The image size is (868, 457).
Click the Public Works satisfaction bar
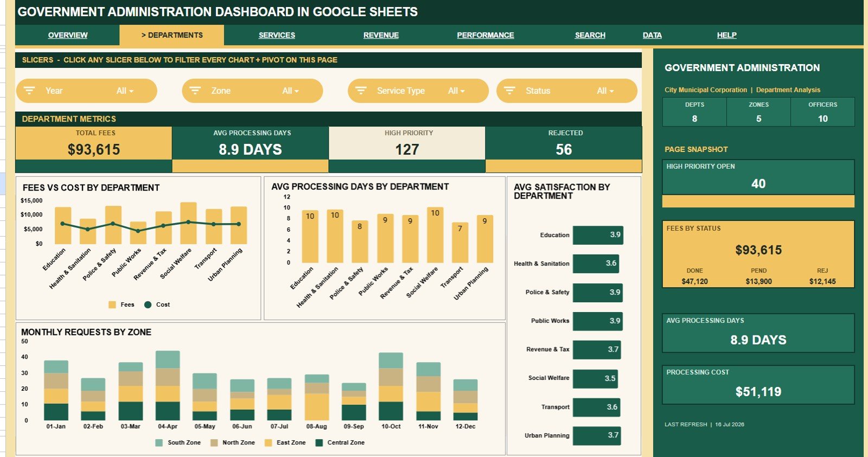coord(598,321)
